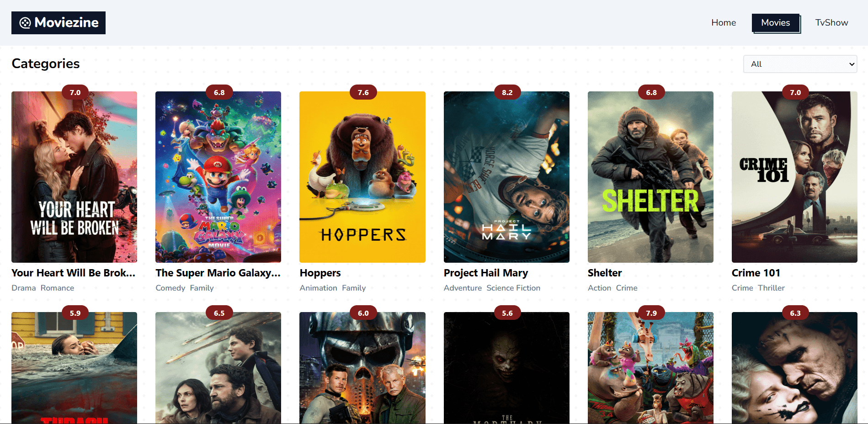Image resolution: width=868 pixels, height=424 pixels.
Task: Select the Crime 101 poster
Action: [x=794, y=177]
